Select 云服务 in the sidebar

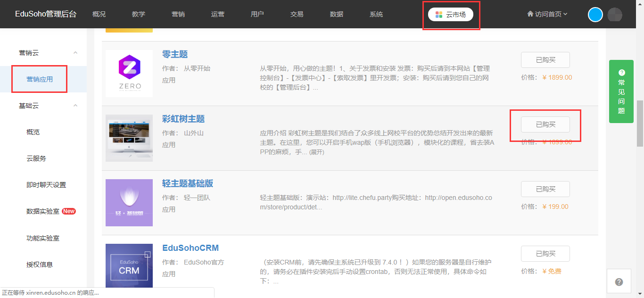point(36,158)
